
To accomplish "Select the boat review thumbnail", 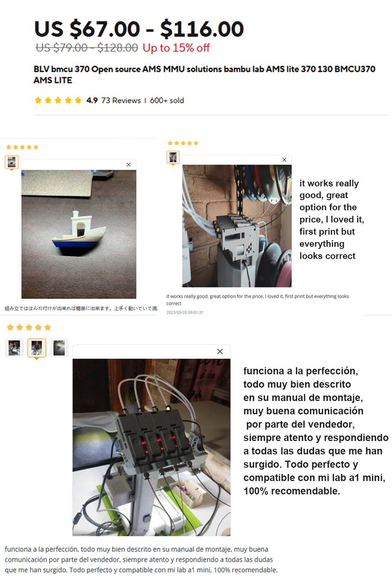I will click(12, 162).
